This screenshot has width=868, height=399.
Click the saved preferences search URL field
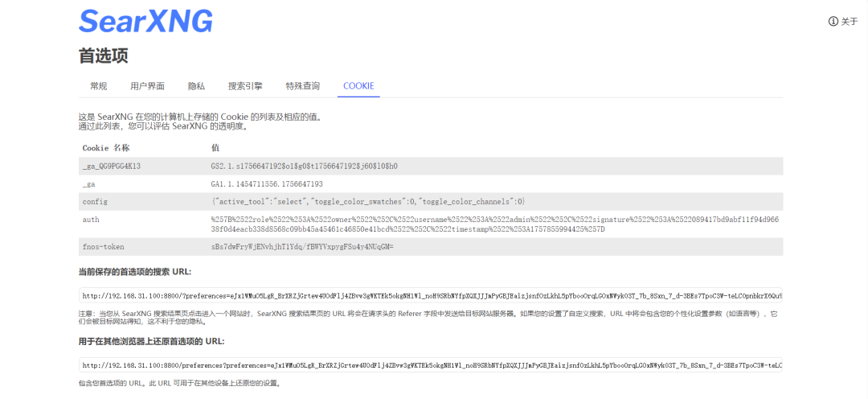click(x=430, y=296)
